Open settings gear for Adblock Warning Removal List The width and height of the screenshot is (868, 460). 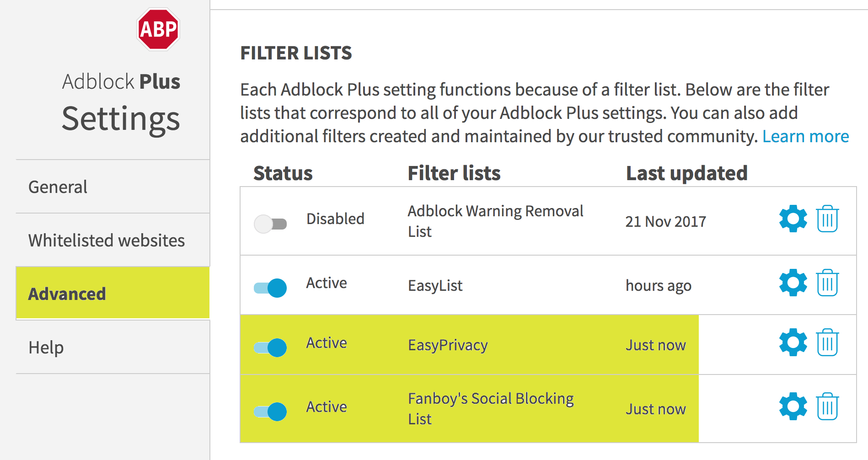pos(793,219)
